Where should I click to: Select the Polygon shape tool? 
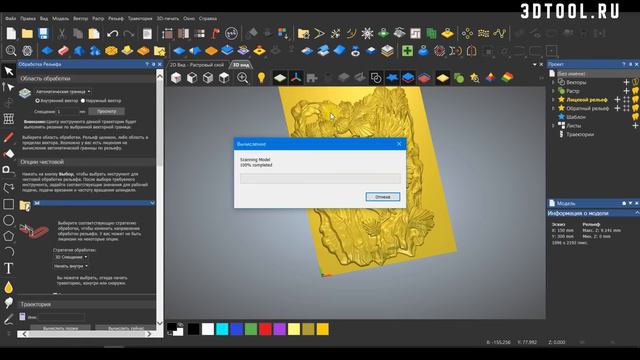(x=9, y=236)
